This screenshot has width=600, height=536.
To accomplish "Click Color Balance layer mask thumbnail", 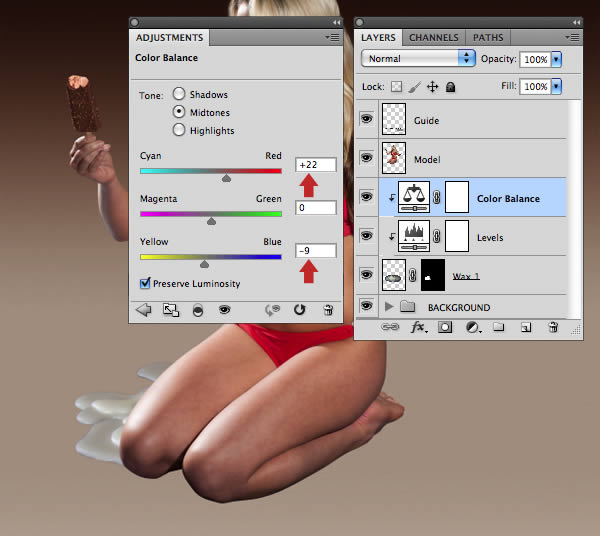I will (x=457, y=197).
